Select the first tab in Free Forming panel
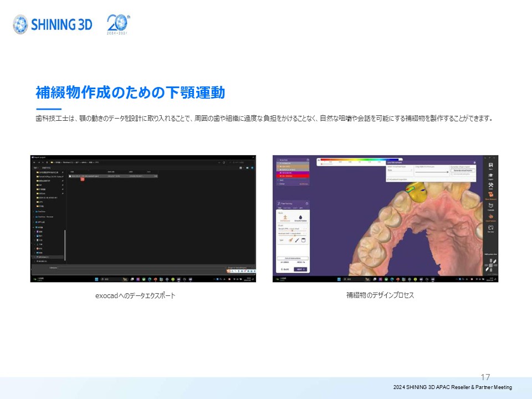This screenshot has height=399, width=532. [279, 207]
